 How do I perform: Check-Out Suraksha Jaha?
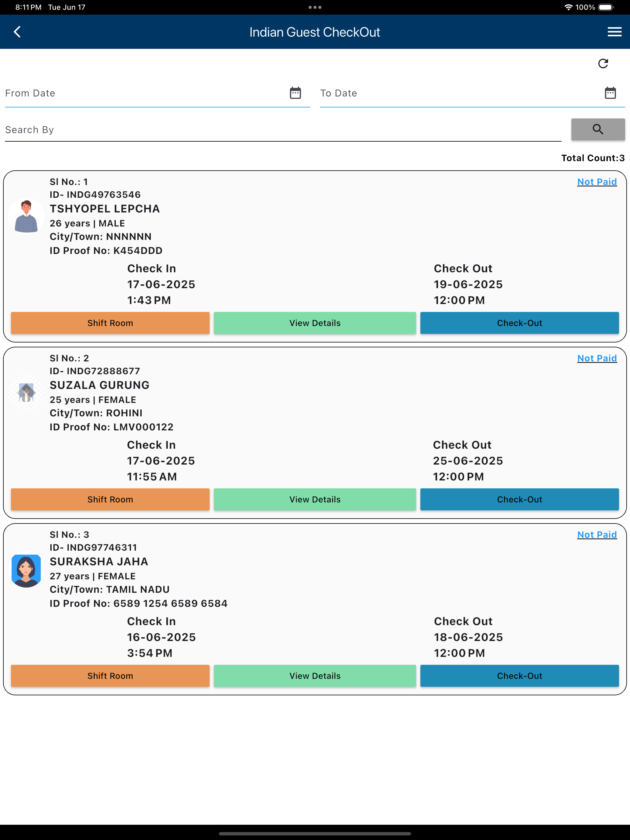520,676
